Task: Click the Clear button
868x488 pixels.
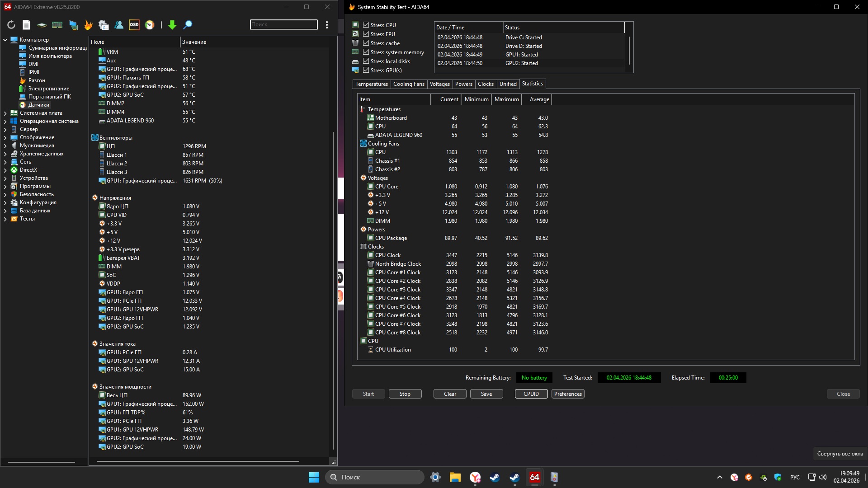Action: point(450,394)
